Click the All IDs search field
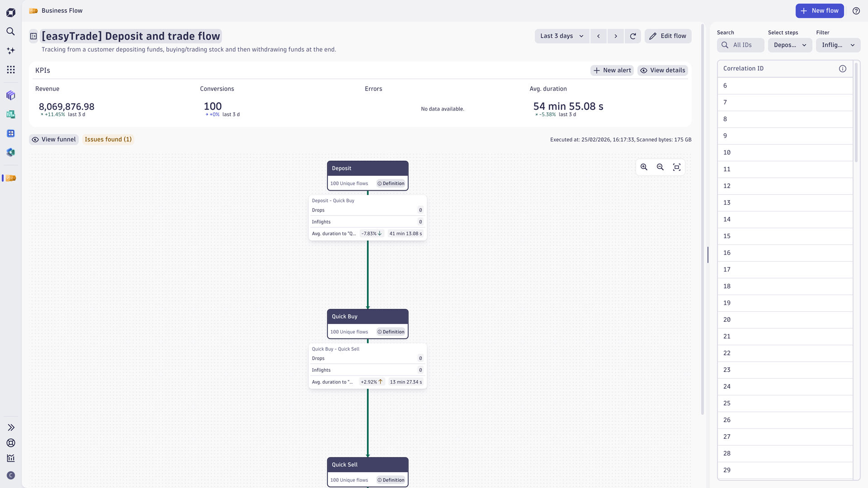The image size is (868, 488). [741, 45]
